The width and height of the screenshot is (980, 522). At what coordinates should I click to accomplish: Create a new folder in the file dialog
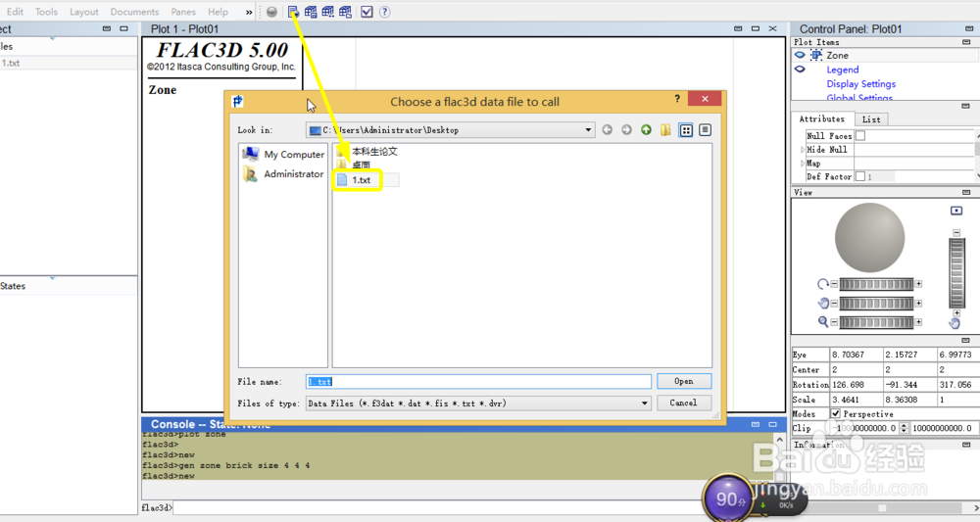665,130
